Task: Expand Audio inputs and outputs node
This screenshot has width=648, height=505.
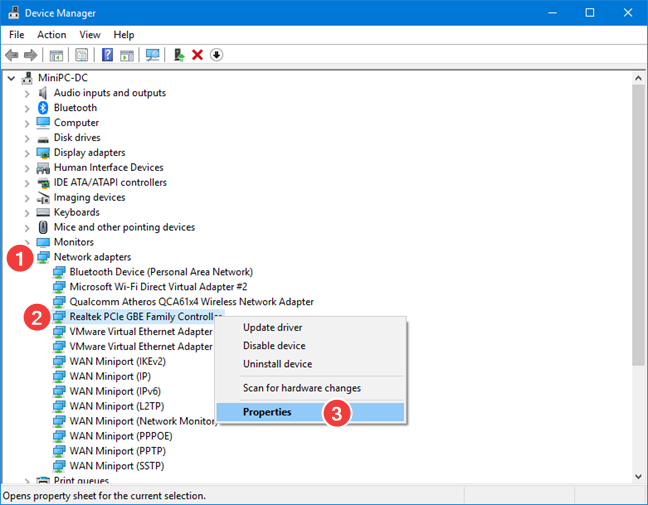Action: coord(27,93)
